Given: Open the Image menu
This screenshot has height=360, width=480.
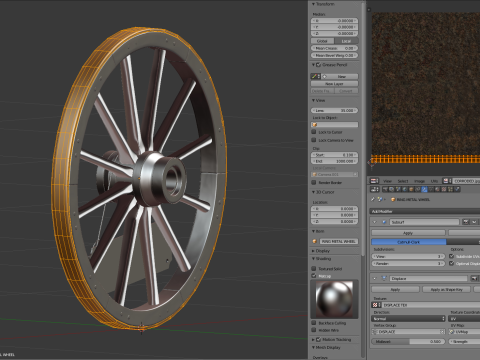Looking at the screenshot, I should (419, 181).
